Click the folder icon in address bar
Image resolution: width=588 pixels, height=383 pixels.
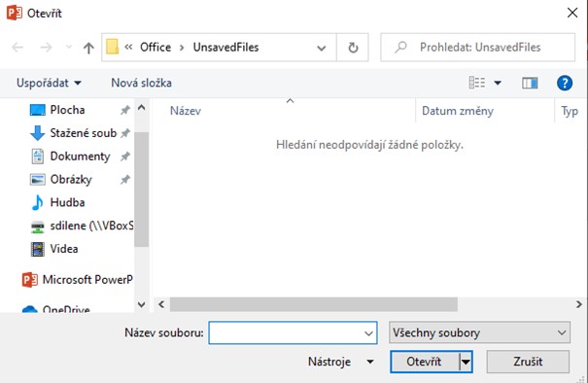(112, 48)
